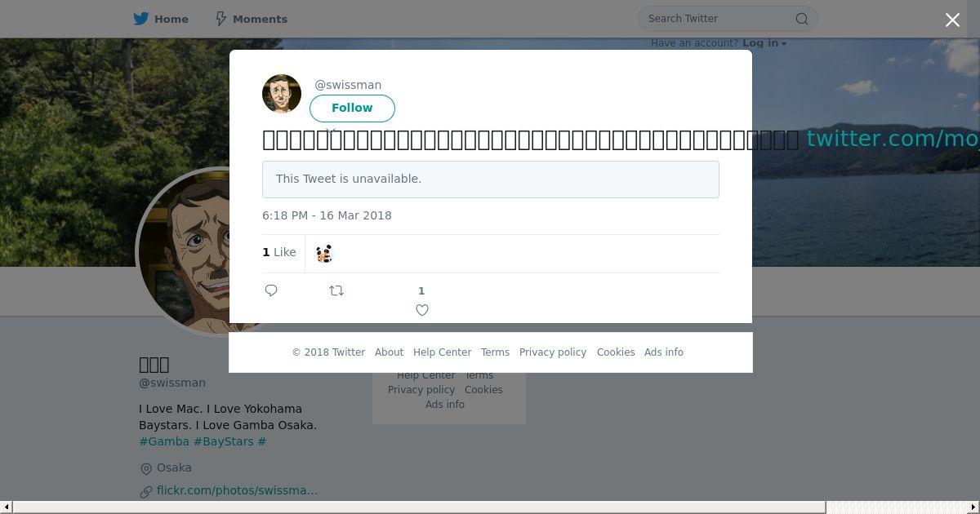Open Help Center in the dialog footer
The height and width of the screenshot is (514, 980).
[442, 352]
